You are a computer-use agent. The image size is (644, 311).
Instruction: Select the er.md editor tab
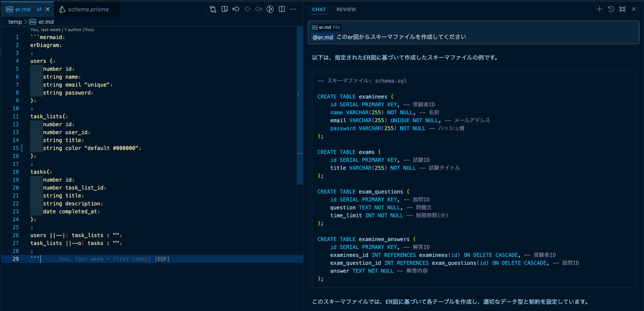tap(28, 9)
